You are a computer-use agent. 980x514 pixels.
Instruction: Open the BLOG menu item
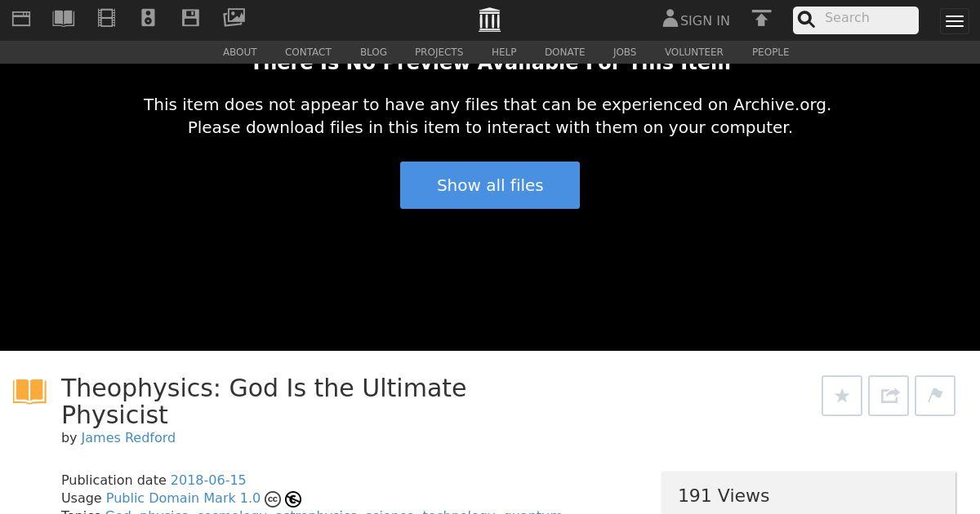pos(373,52)
